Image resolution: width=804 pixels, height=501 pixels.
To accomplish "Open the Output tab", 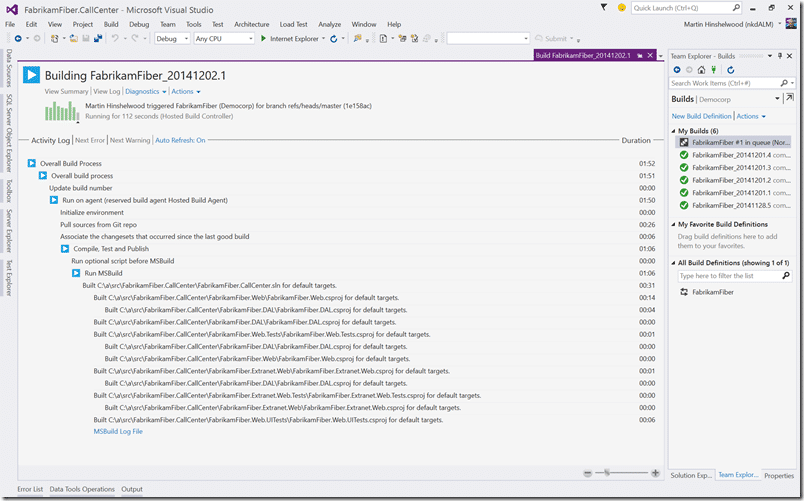I will [x=132, y=489].
